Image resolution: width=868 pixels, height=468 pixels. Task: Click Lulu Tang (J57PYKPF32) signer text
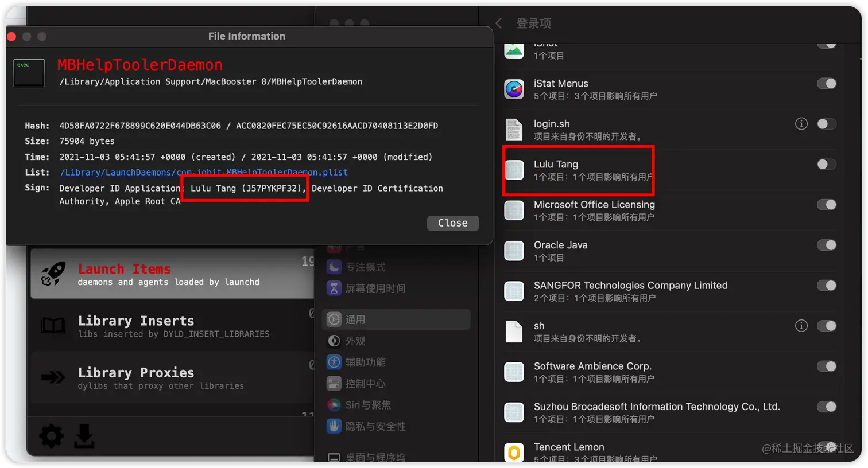click(247, 188)
